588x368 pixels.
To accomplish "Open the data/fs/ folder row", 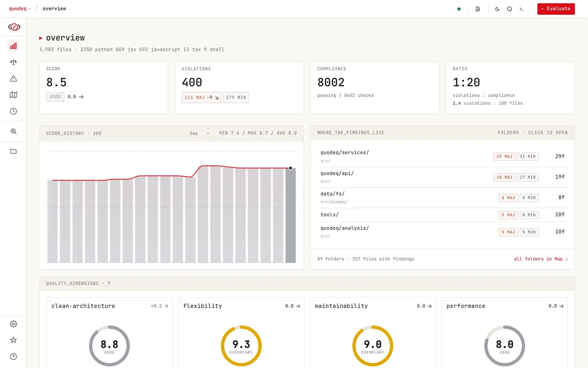I will tap(443, 197).
